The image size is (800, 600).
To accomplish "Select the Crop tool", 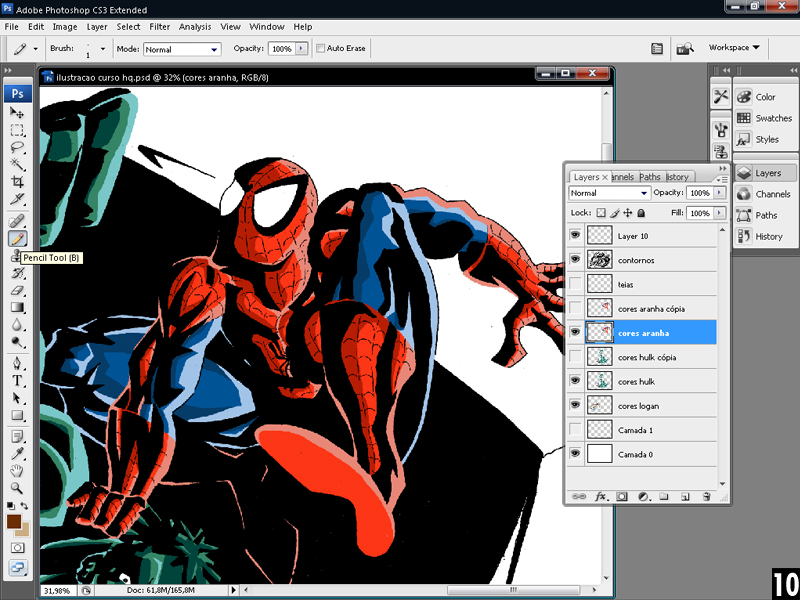I will pyautogui.click(x=17, y=181).
